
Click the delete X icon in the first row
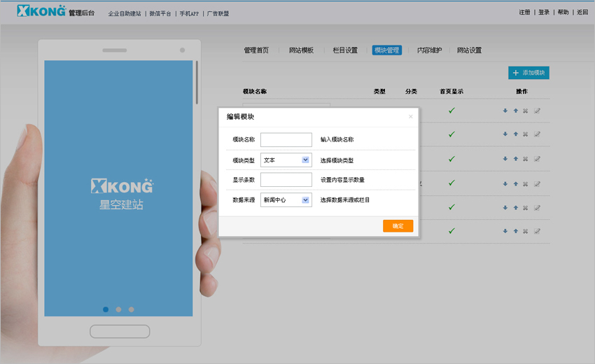coord(525,111)
